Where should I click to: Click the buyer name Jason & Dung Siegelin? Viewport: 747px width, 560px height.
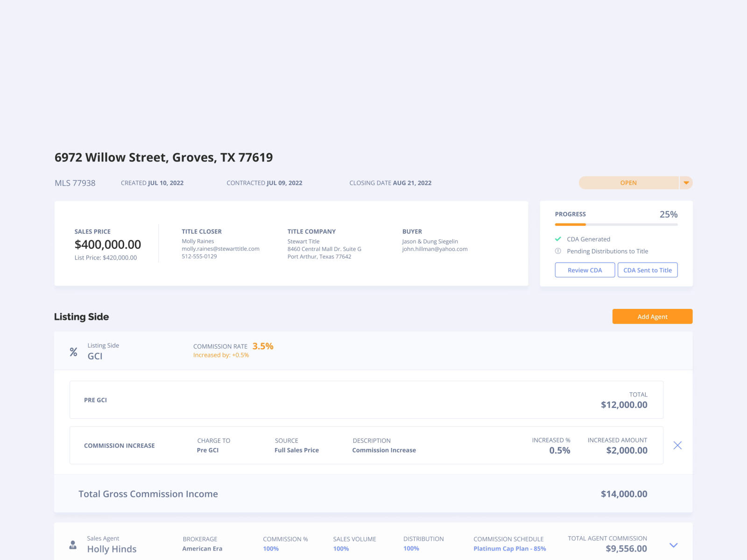(x=430, y=241)
